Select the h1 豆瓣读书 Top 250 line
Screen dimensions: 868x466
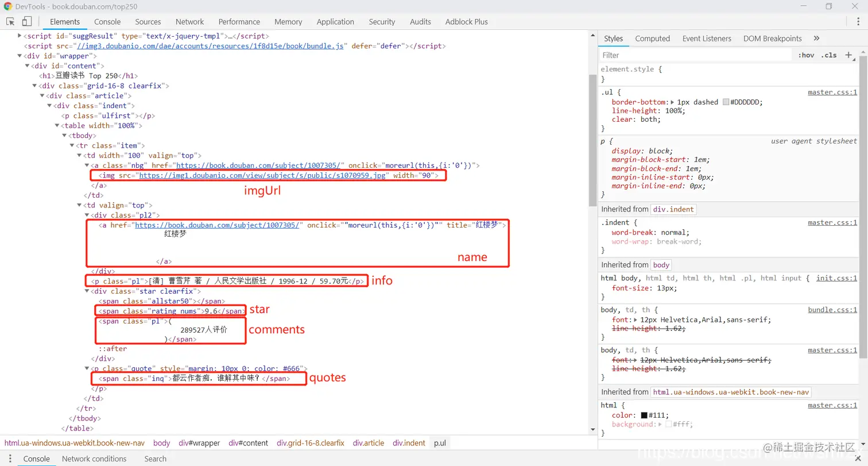(88, 76)
